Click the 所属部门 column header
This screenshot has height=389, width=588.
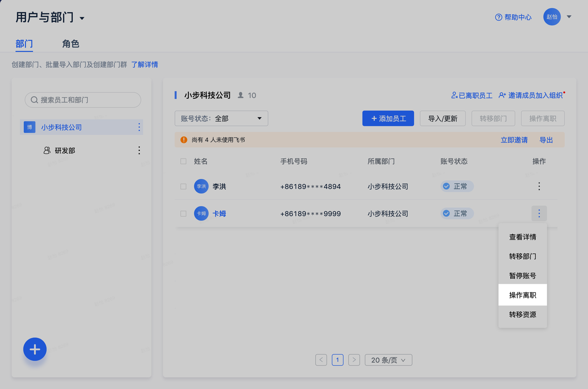(x=381, y=161)
